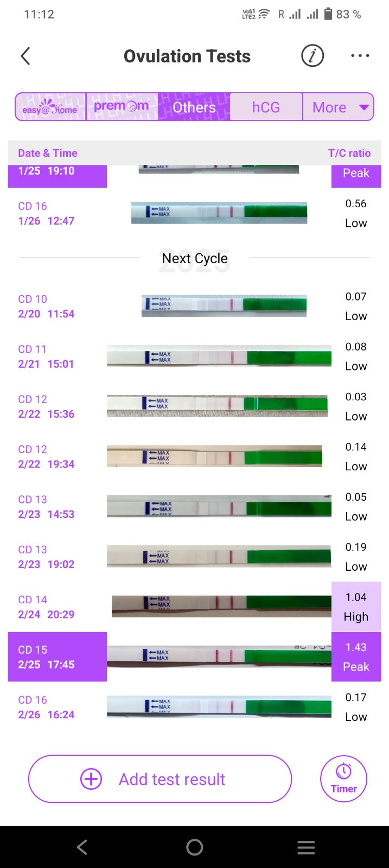Viewport: 389px width, 868px height.
Task: Tap the 1.04 High ratio badge
Action: coord(356,607)
